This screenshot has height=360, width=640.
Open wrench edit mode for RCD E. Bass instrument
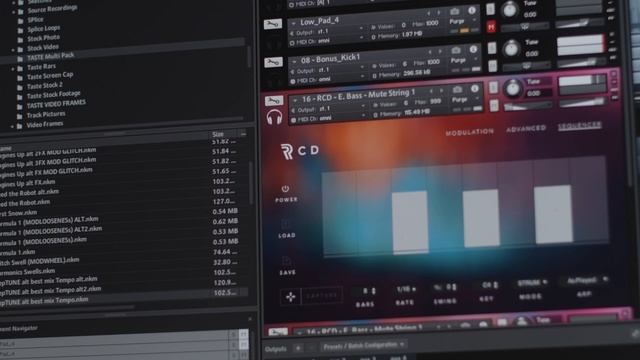pyautogui.click(x=273, y=101)
